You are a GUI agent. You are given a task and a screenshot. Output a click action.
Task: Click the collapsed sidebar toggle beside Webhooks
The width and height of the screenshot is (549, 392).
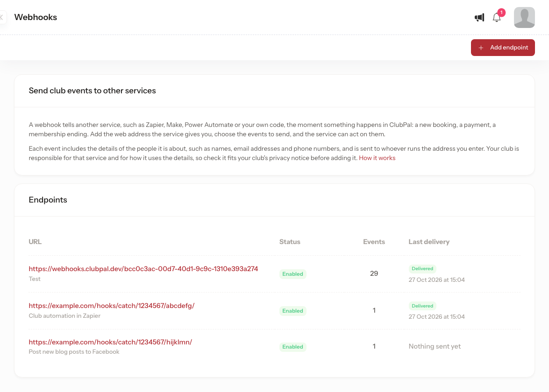2,17
